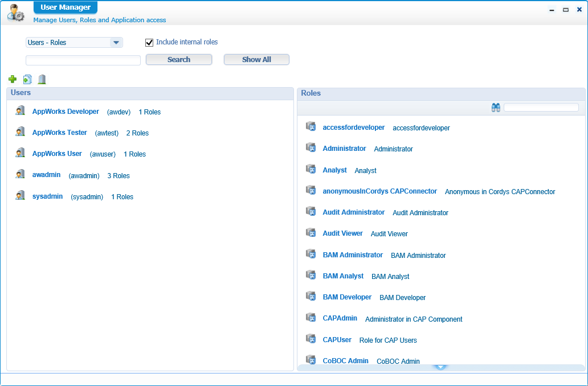
Task: Click the role icon next to CoBOC Admin
Action: 311,359
